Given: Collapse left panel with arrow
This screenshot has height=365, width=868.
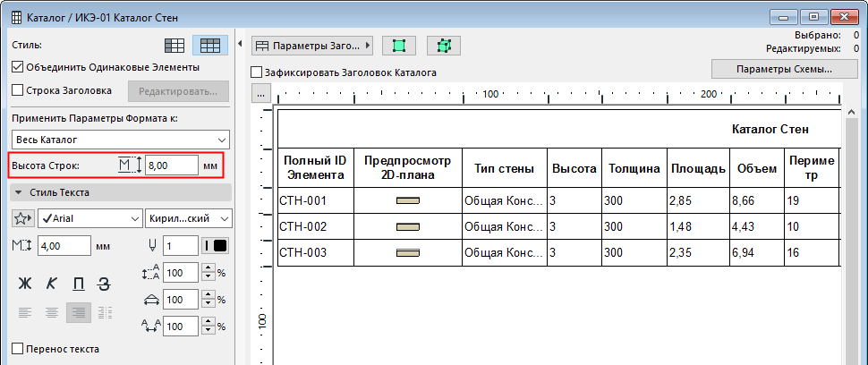Looking at the screenshot, I should pos(241,44).
